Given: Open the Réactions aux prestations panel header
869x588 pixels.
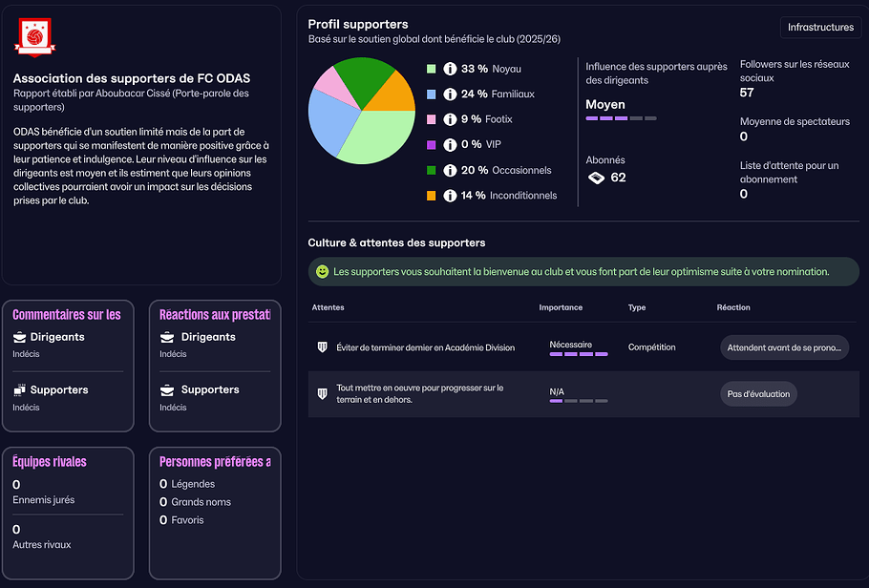Looking at the screenshot, I should pos(215,315).
